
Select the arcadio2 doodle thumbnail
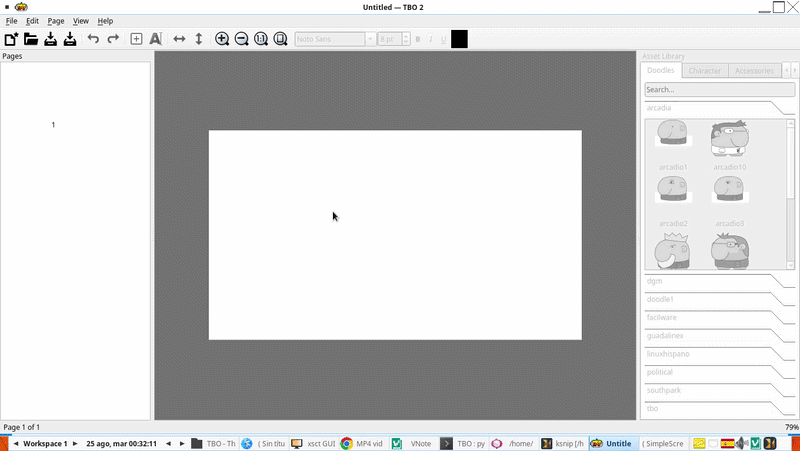673,190
